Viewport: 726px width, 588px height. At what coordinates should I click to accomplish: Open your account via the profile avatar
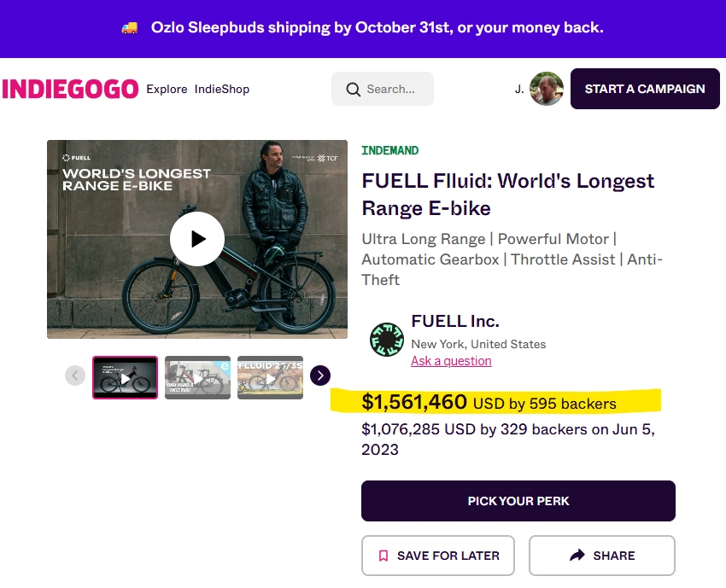[547, 89]
